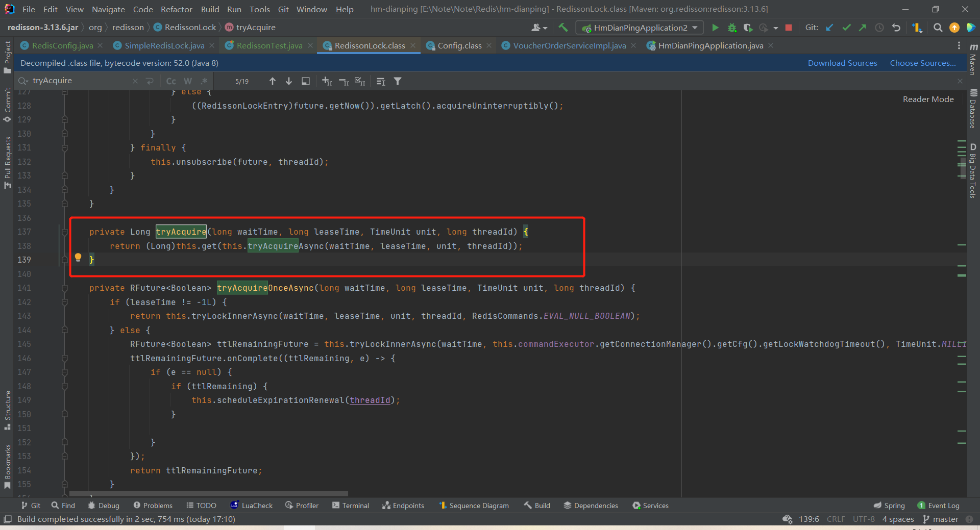
Task: Run HmDianPingApplication2 with the green play icon
Action: pos(715,28)
